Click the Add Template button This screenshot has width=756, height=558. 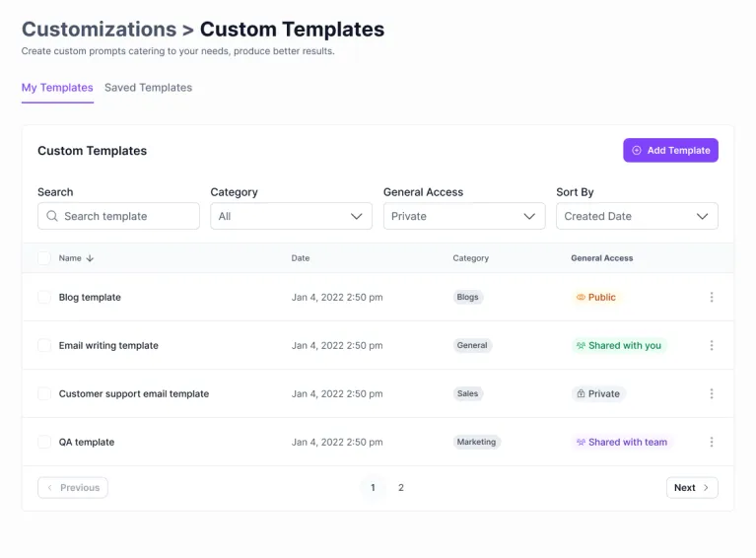point(670,151)
